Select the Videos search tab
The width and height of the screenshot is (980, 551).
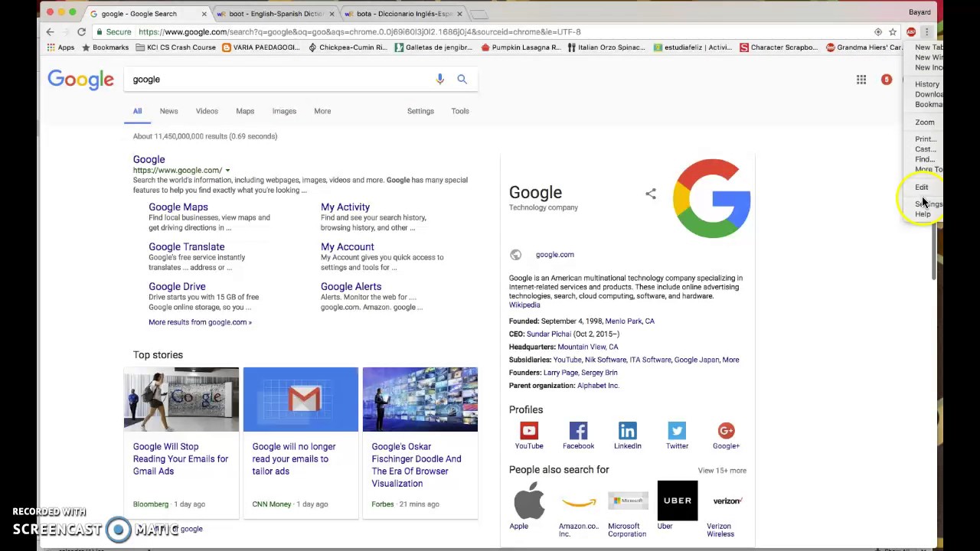pyautogui.click(x=207, y=111)
